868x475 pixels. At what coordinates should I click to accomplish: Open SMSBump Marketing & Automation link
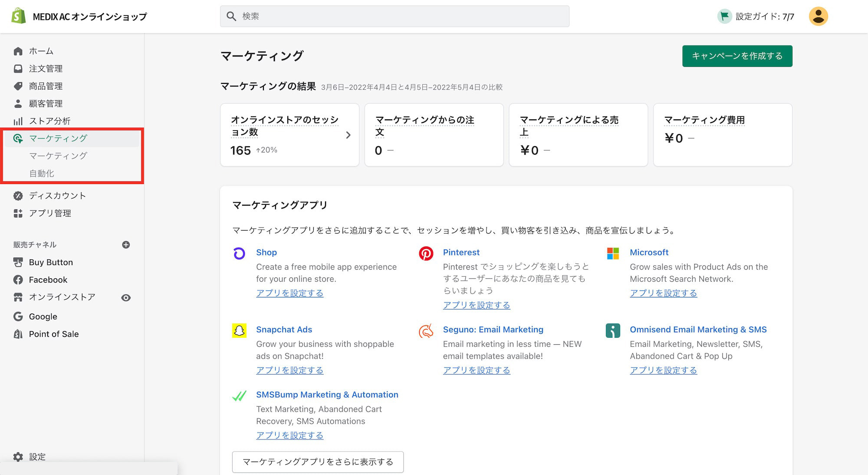tap(327, 395)
